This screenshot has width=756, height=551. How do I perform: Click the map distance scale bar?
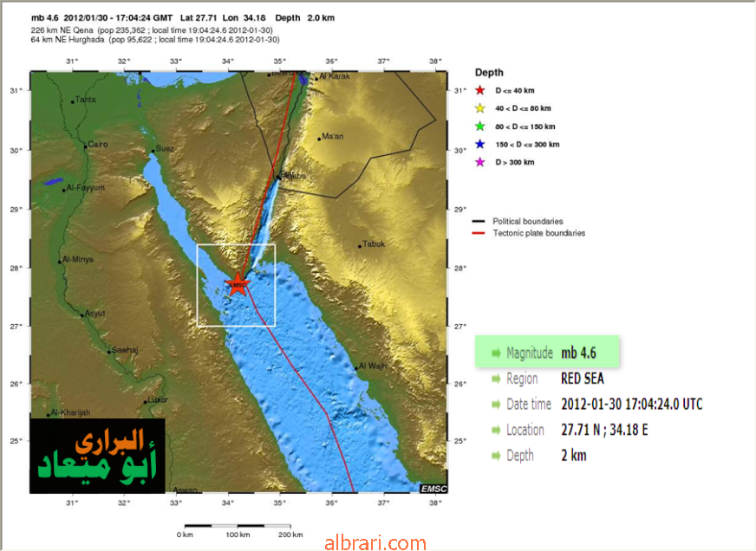tap(238, 526)
